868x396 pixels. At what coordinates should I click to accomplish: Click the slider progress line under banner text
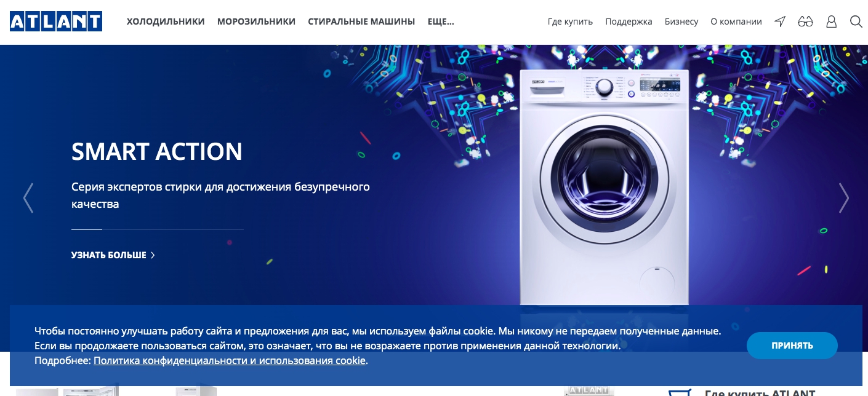click(x=158, y=229)
